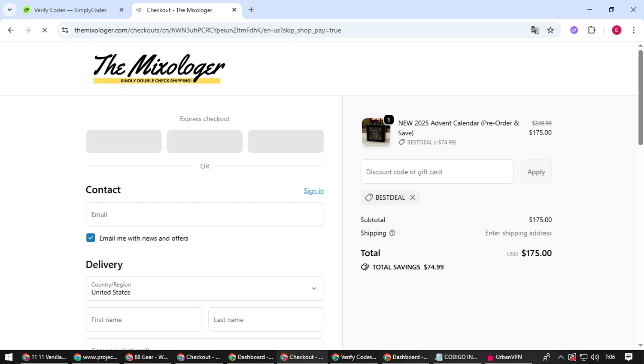
Task: Go back to the previous page
Action: [11, 30]
